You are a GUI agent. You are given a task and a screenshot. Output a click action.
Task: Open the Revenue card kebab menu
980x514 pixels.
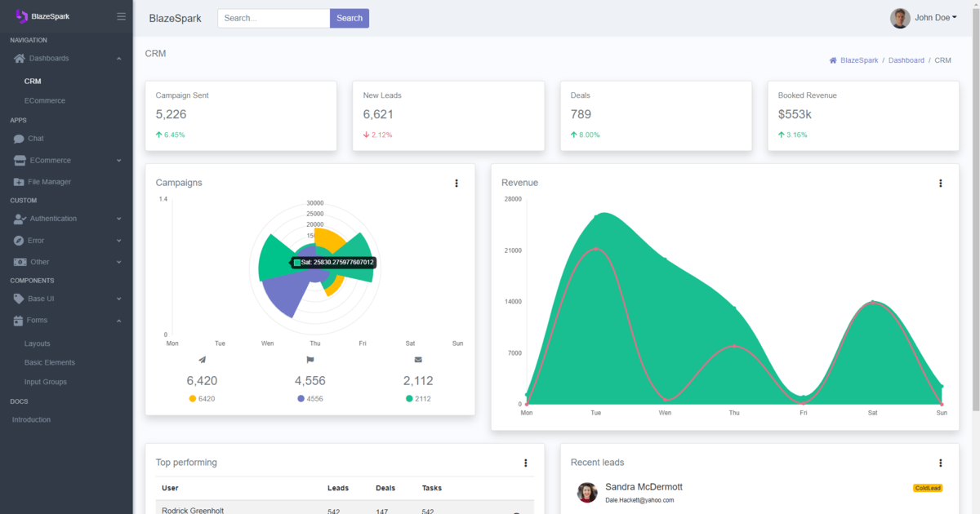pyautogui.click(x=941, y=184)
